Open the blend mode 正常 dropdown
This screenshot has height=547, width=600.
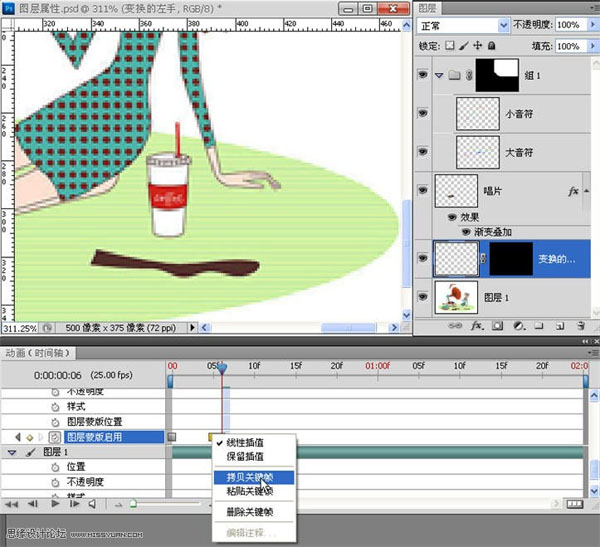[x=461, y=24]
